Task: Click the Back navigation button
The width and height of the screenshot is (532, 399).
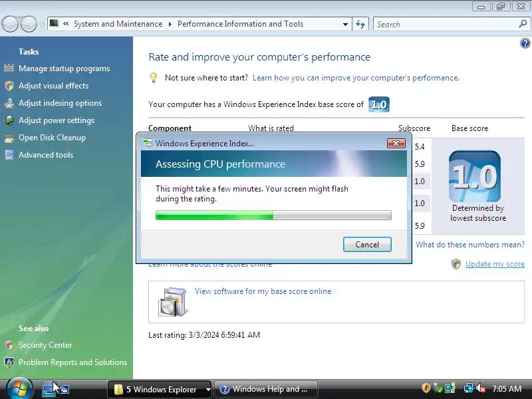Action: coord(10,24)
